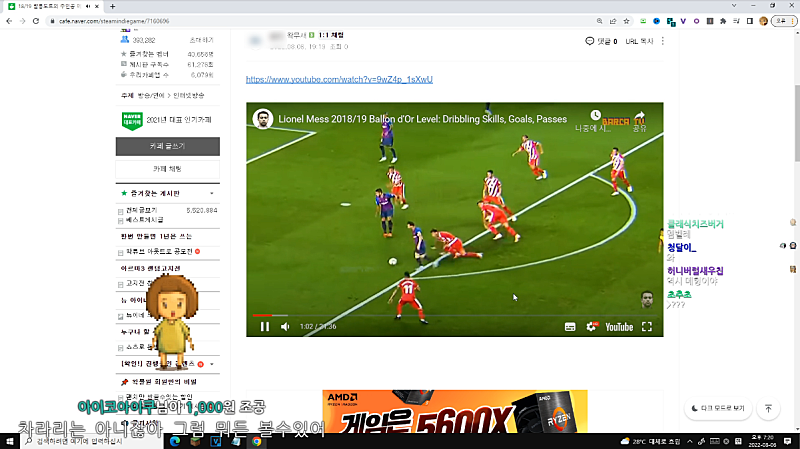Open the browser zoom magnifier icon

tap(599, 21)
